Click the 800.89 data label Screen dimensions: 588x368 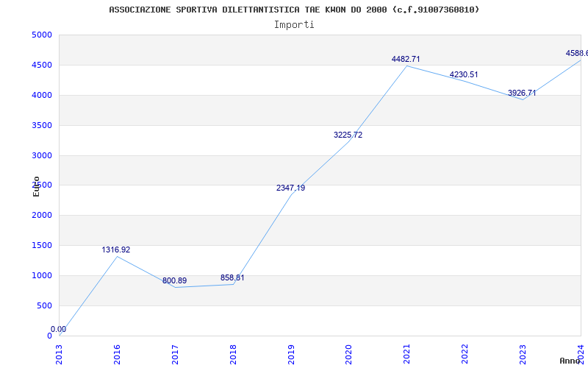[x=174, y=280]
